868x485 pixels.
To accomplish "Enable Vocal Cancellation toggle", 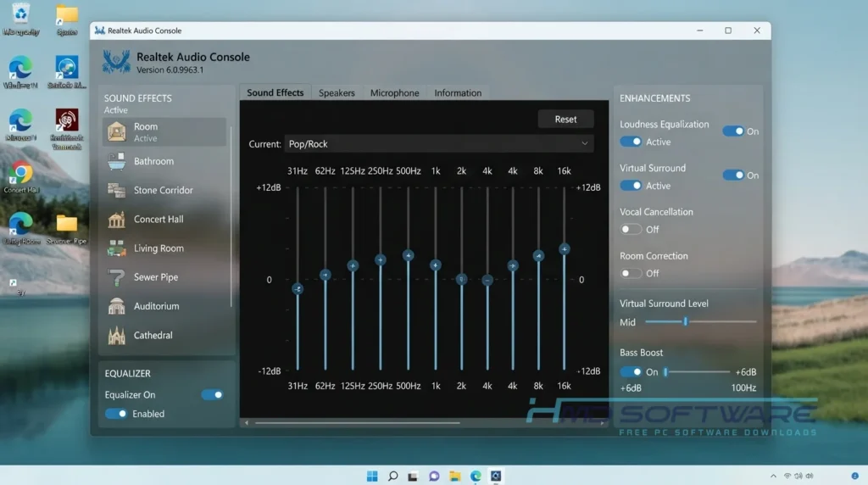I will click(x=631, y=229).
